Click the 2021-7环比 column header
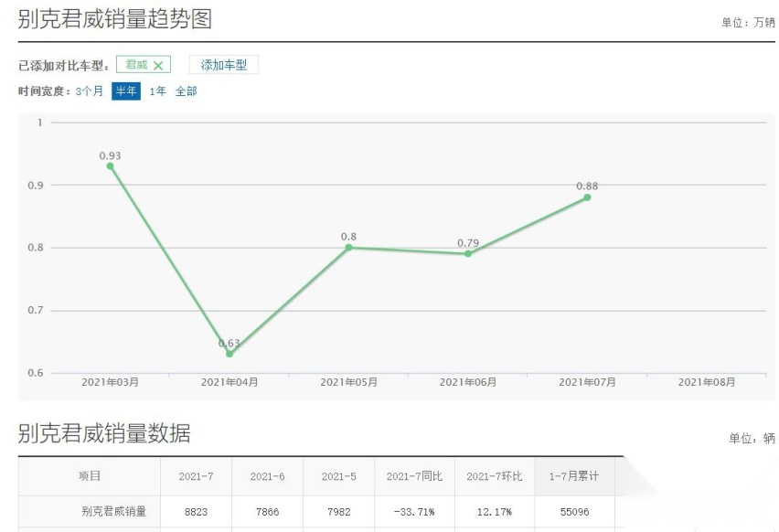Viewport: 779px width, 532px height. tap(495, 476)
